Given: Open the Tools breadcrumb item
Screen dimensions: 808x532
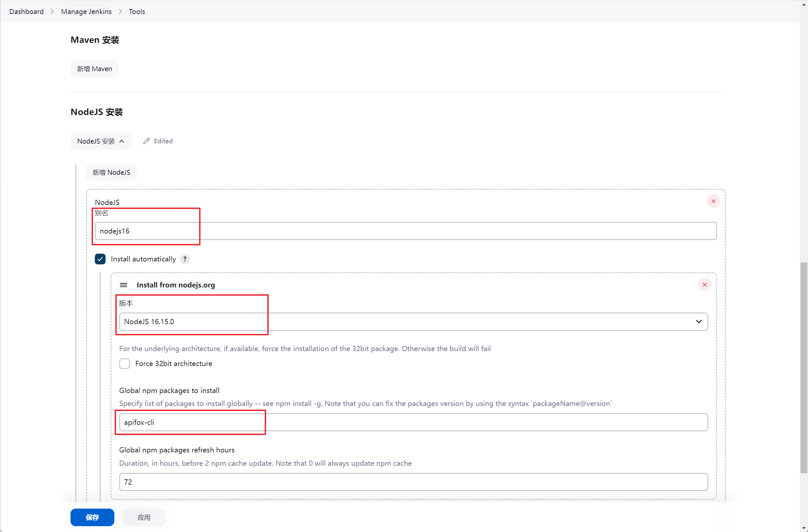Looking at the screenshot, I should tap(137, 12).
